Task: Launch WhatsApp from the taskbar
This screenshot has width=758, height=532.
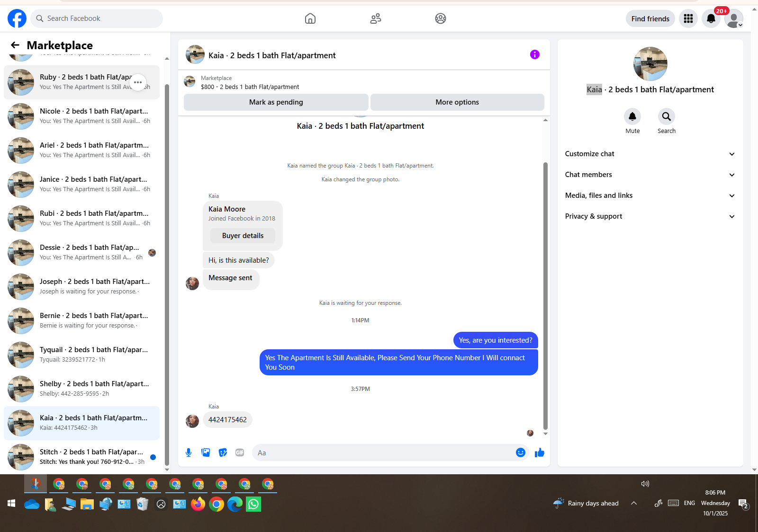Action: click(x=253, y=504)
